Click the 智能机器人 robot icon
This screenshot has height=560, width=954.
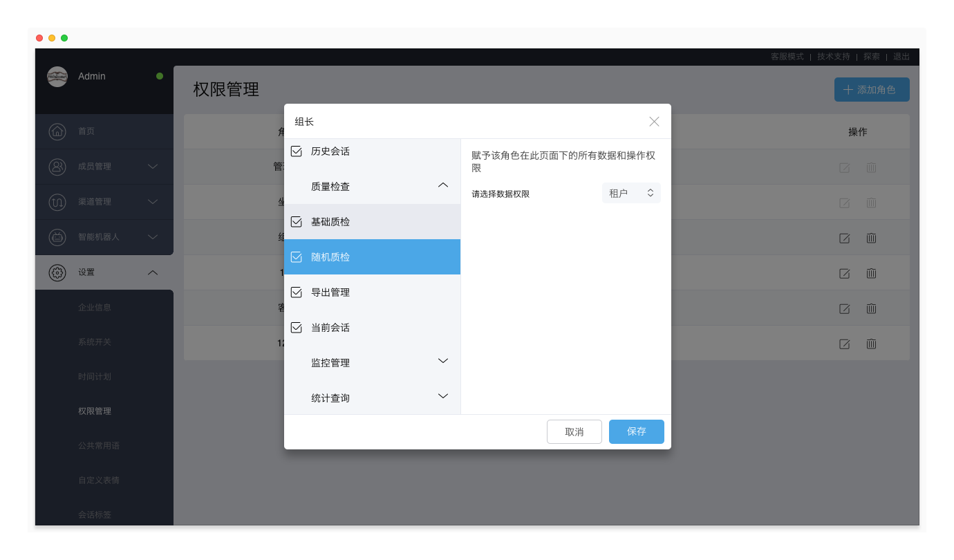tap(57, 237)
